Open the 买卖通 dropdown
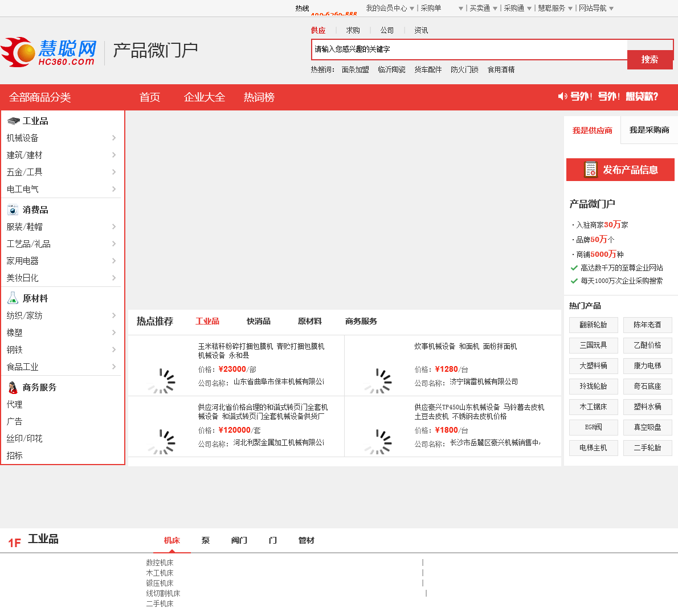Viewport: 678px width, 616px height. pyautogui.click(x=483, y=8)
